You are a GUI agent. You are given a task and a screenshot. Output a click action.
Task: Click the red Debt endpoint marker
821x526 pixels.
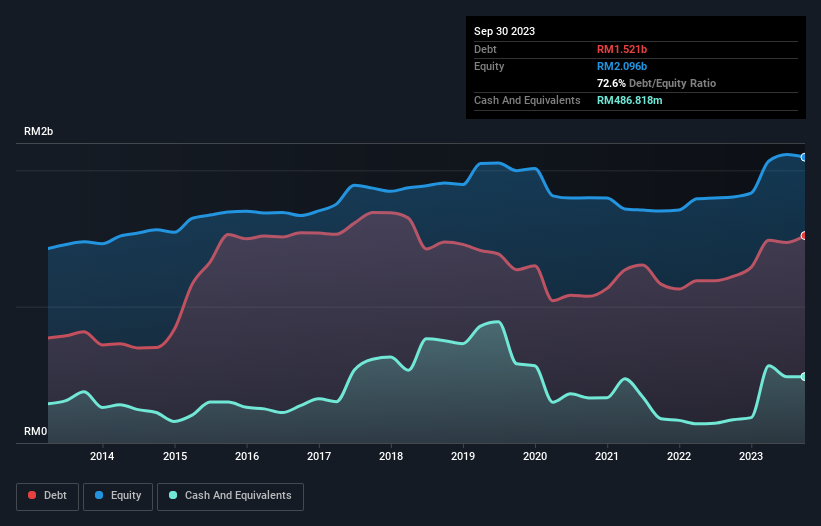click(804, 236)
